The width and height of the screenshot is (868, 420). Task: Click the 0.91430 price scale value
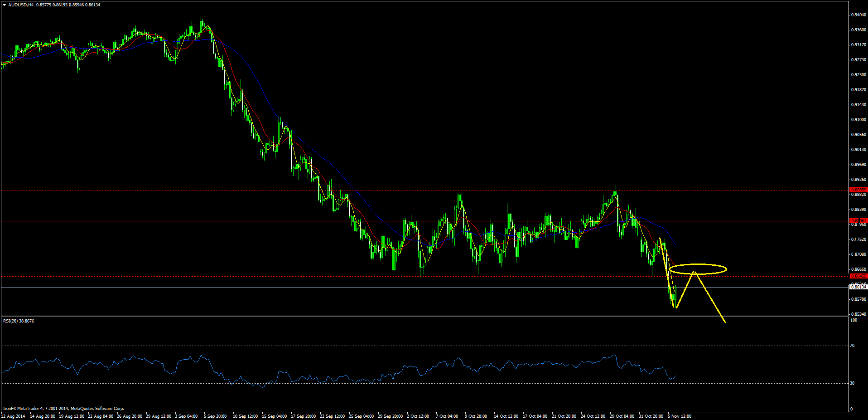tap(858, 105)
